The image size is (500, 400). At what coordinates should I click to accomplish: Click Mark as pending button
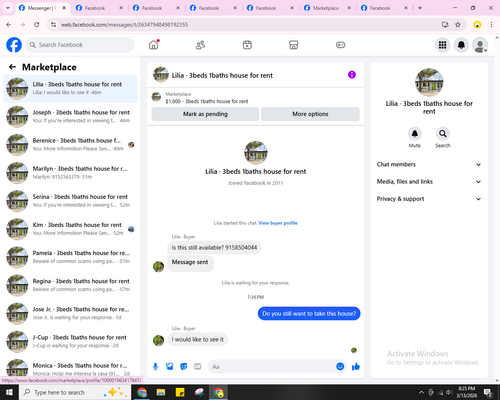pos(205,114)
